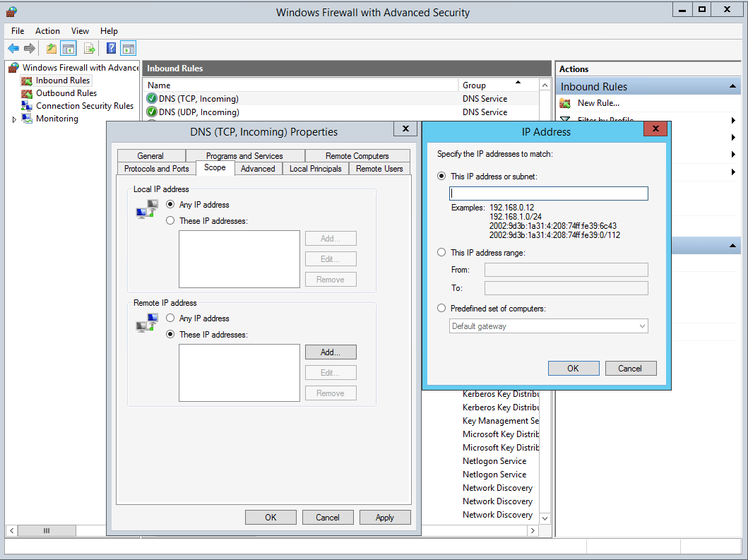
Task: Choose Predefined set of computers option
Action: point(441,308)
